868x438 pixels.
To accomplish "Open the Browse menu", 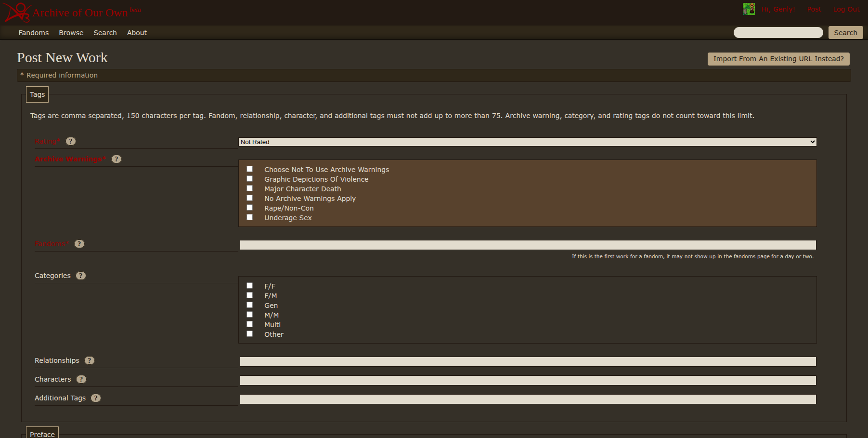I will [71, 33].
